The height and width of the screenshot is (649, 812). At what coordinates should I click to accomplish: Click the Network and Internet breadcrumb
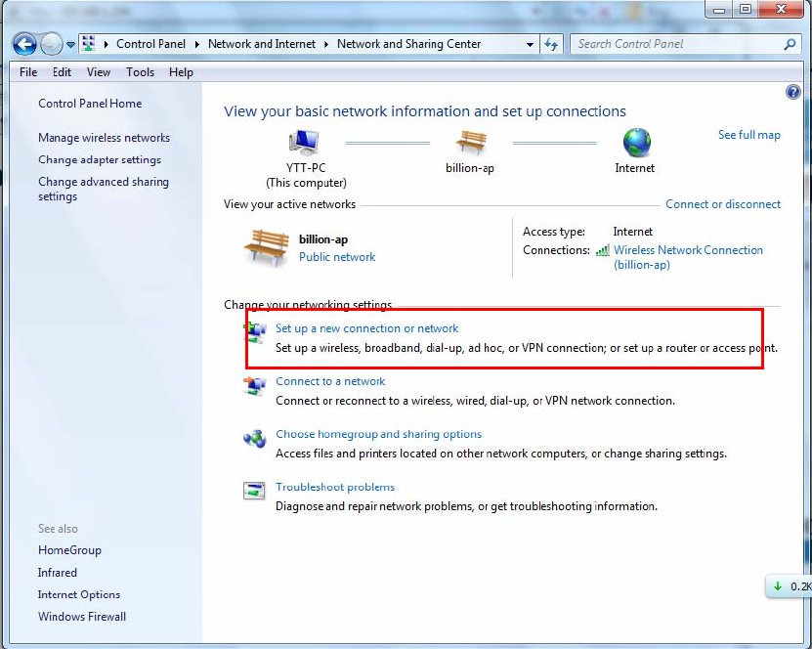pyautogui.click(x=262, y=44)
